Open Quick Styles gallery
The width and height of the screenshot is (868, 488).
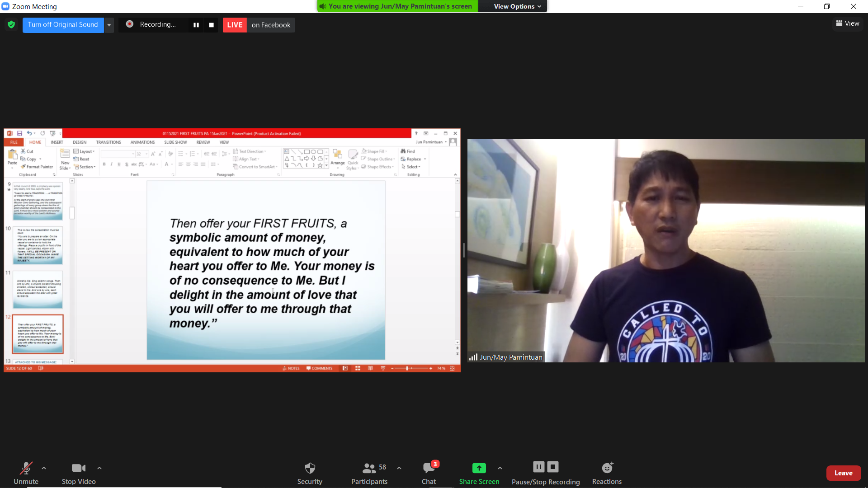353,159
